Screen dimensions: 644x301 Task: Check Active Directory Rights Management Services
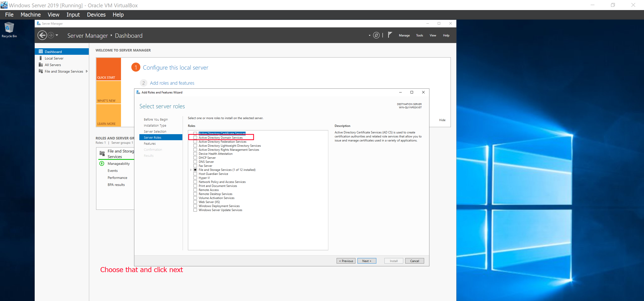(195, 149)
